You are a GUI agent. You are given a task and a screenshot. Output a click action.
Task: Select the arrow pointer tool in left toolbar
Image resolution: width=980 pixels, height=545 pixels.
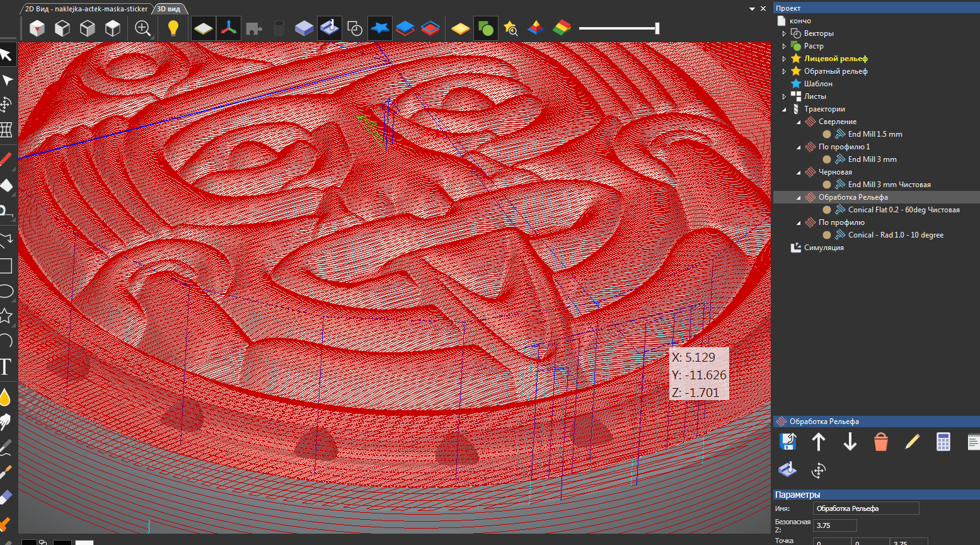click(7, 55)
